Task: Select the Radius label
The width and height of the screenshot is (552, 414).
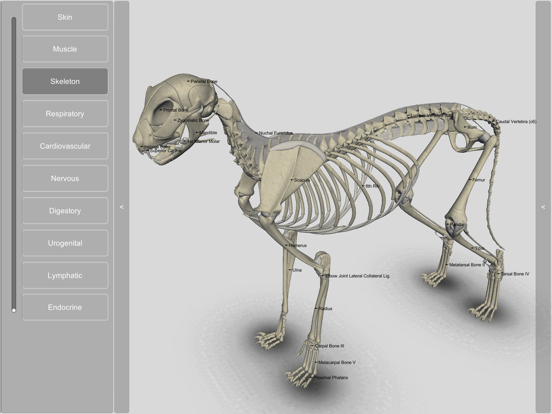Action: point(325,309)
